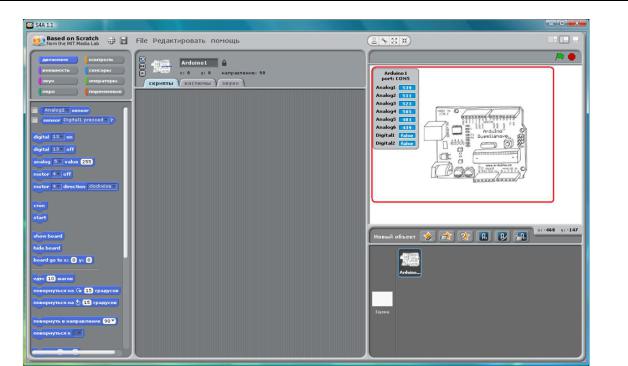
Task: Open 90 direction dropdown in point block
Action: click(109, 321)
